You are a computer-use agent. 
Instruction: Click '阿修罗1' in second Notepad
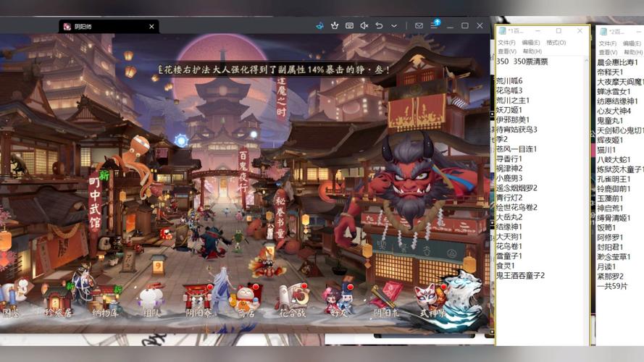[x=610, y=237]
